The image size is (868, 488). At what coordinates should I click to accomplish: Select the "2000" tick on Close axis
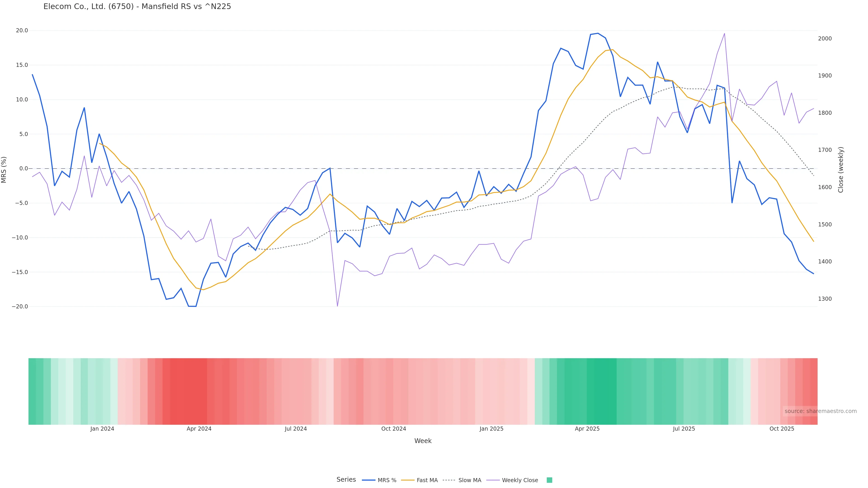click(x=825, y=38)
